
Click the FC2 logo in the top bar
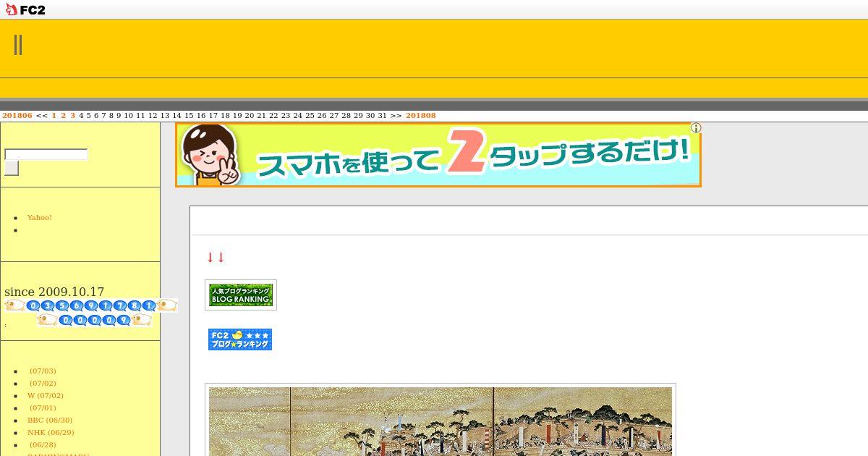tap(25, 9)
